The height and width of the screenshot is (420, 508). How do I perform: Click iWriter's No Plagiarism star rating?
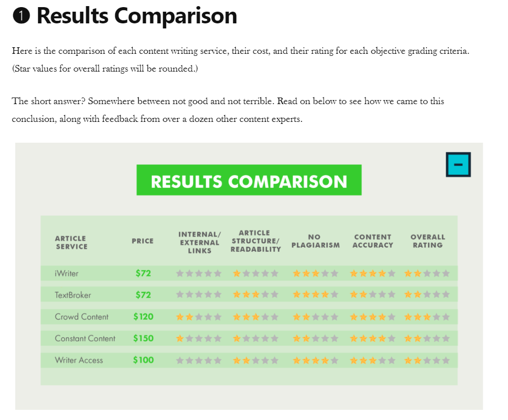[315, 273]
